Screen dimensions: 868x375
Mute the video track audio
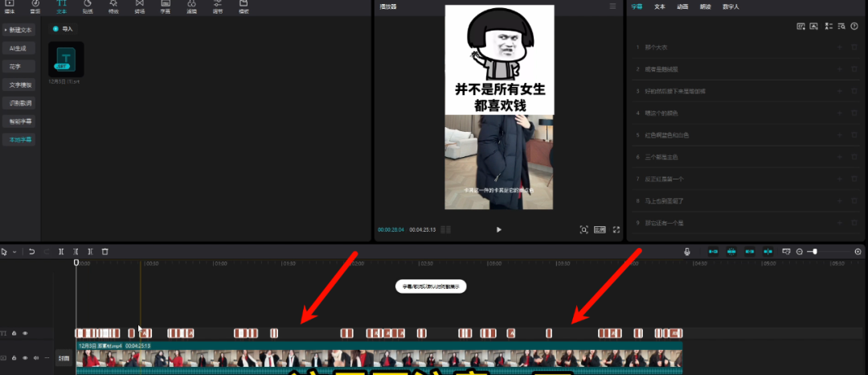click(36, 358)
